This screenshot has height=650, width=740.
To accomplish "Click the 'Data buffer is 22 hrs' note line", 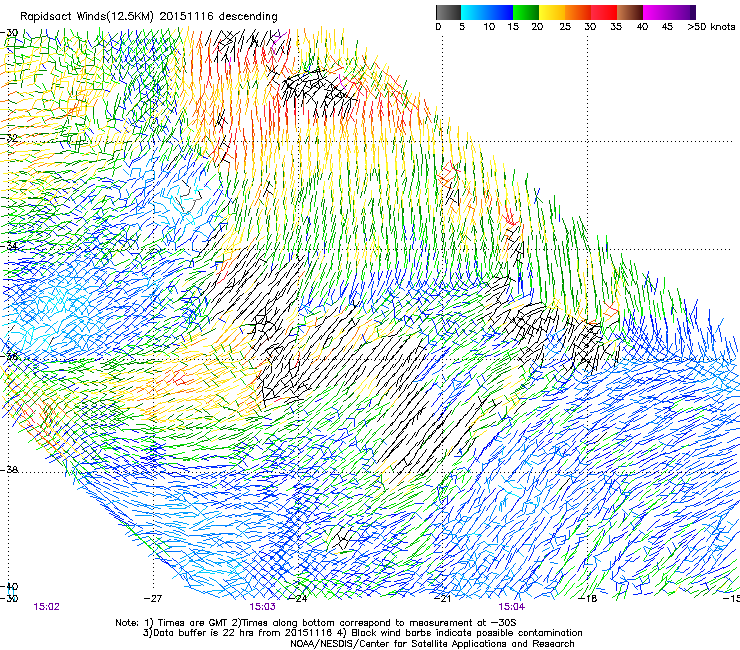I will pos(362,633).
